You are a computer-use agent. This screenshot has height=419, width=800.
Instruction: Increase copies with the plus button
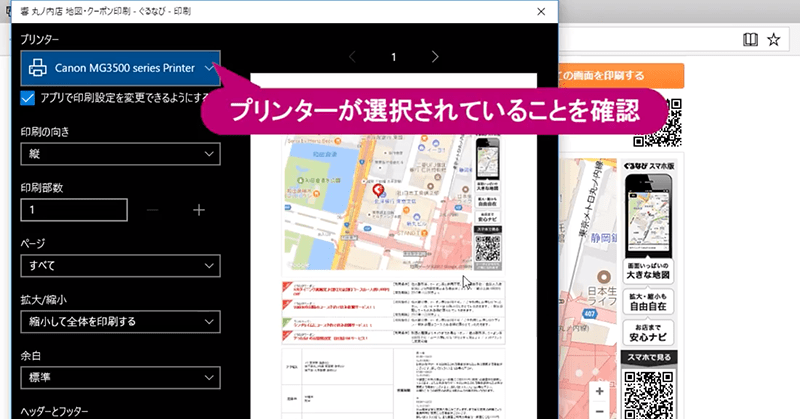coord(199,210)
